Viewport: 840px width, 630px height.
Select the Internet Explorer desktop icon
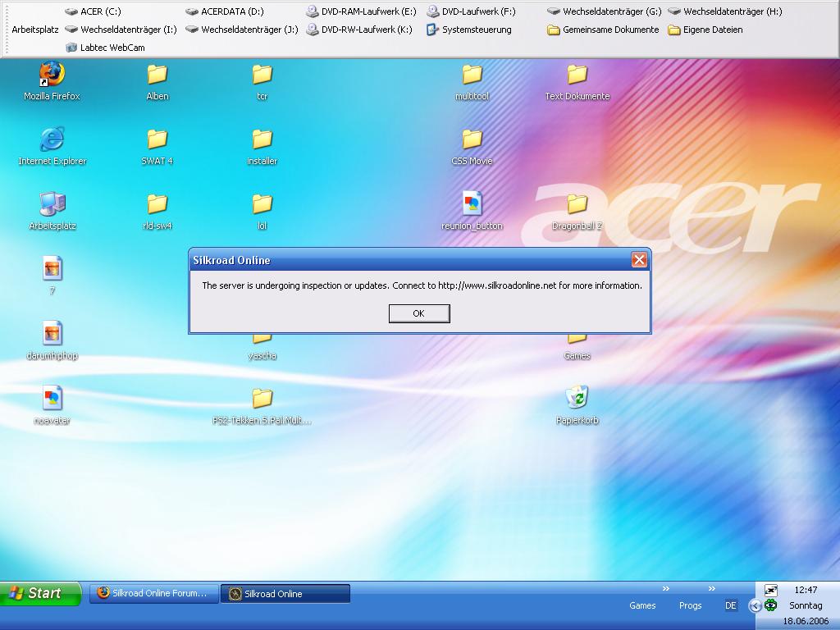pos(52,139)
